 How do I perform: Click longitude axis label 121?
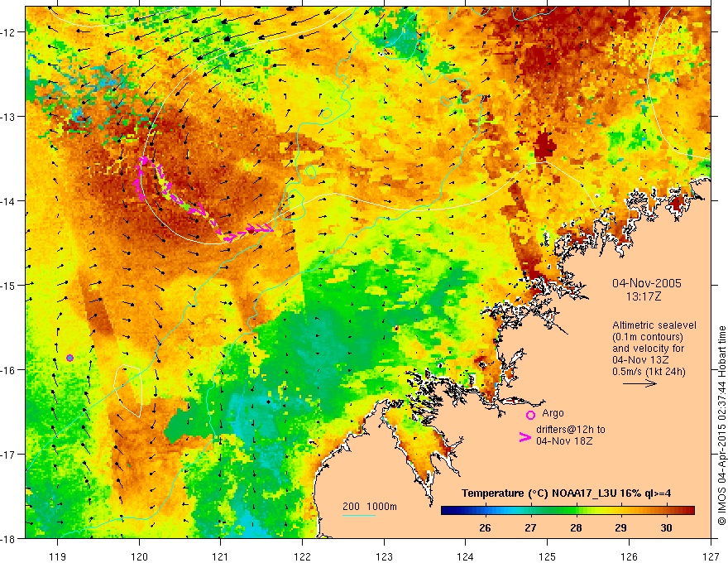(221, 557)
